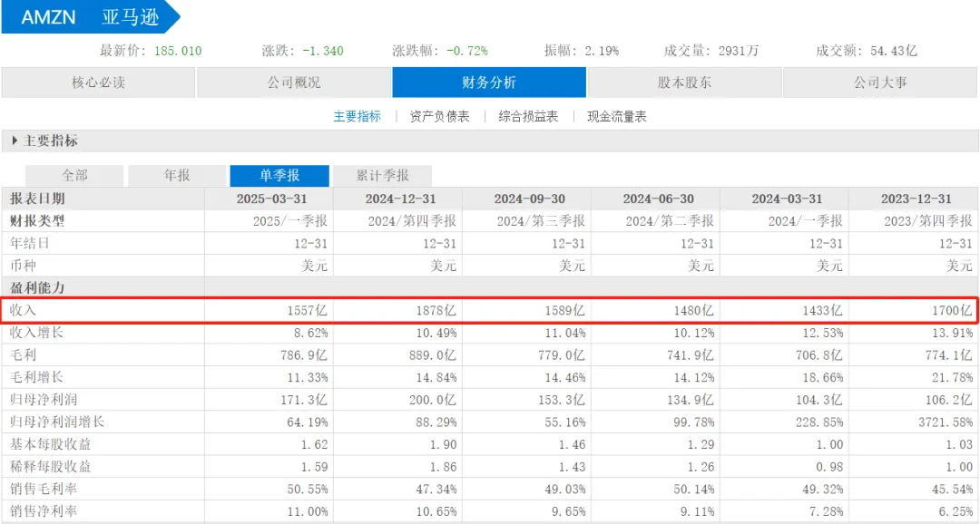Click the 销售毛利率 row label

coord(44,489)
